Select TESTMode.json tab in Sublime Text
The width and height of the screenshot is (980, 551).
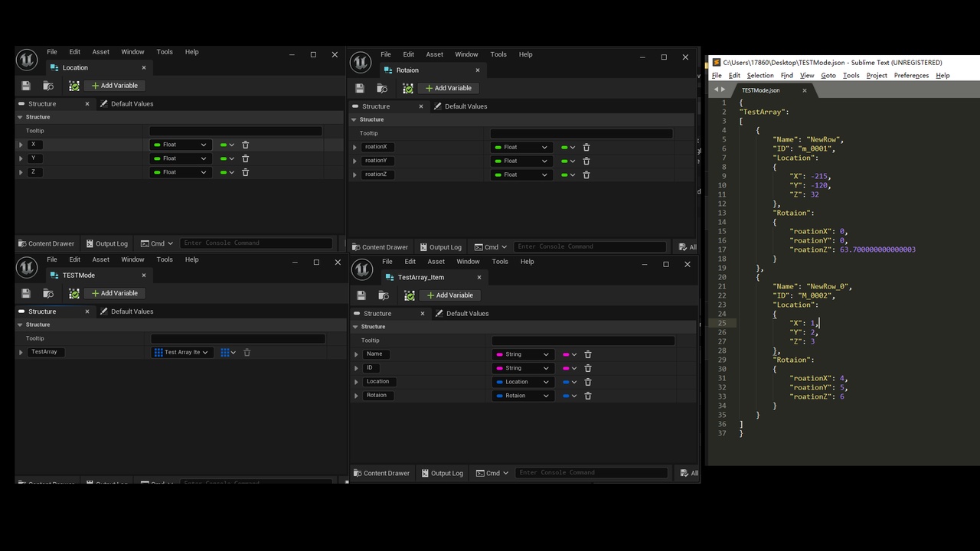[x=761, y=90]
